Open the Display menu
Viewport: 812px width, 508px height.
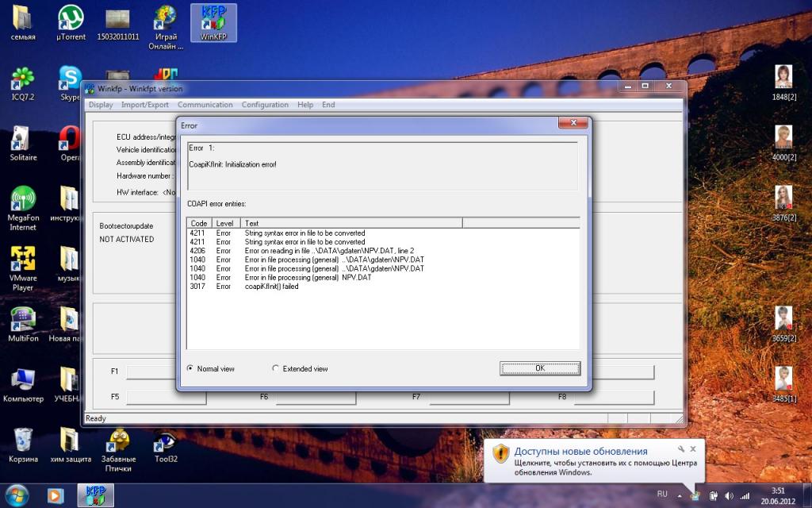point(101,105)
